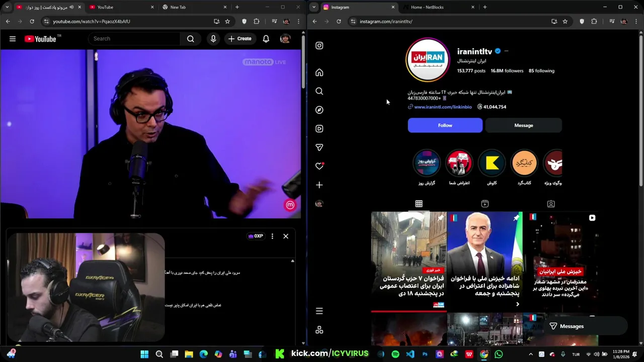This screenshot has width=644, height=362.
Task: Open own Instagram profile avatar in sidebar
Action: (319, 204)
